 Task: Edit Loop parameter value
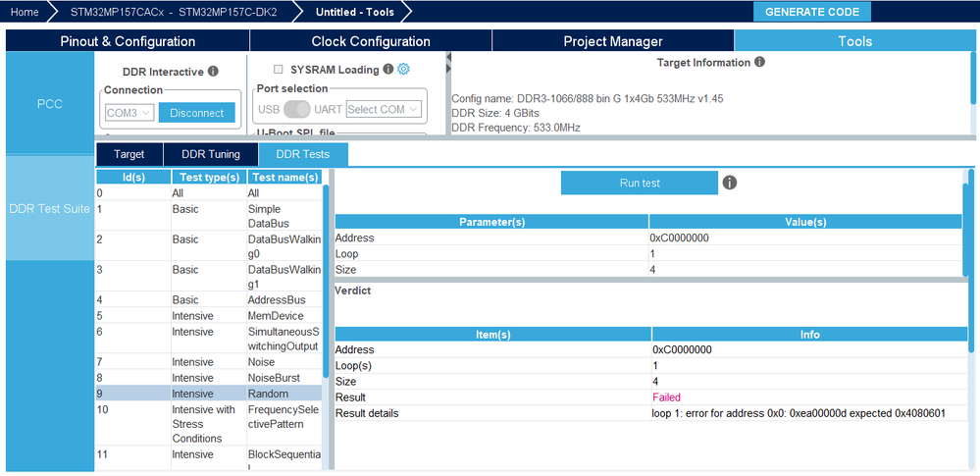pyautogui.click(x=805, y=254)
